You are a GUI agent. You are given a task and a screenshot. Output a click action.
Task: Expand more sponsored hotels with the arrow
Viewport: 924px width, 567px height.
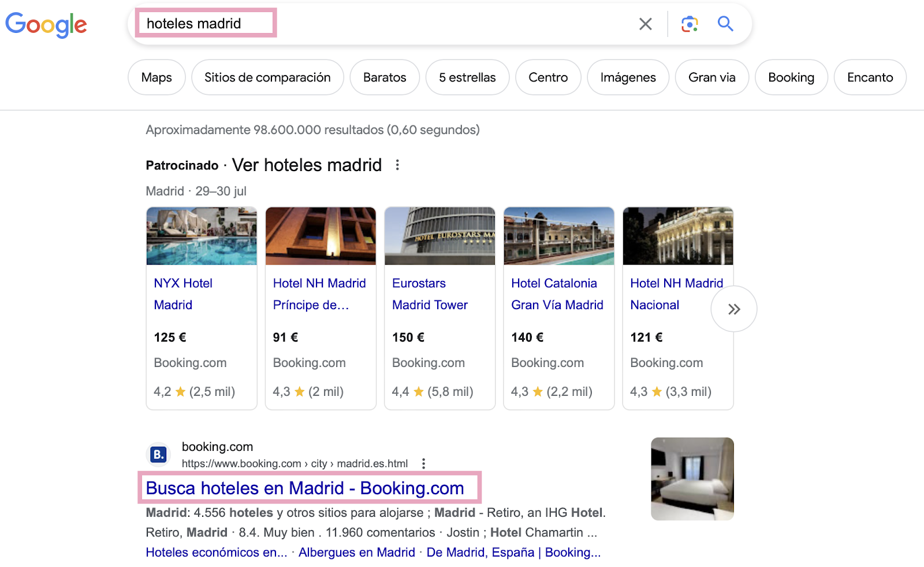733,309
